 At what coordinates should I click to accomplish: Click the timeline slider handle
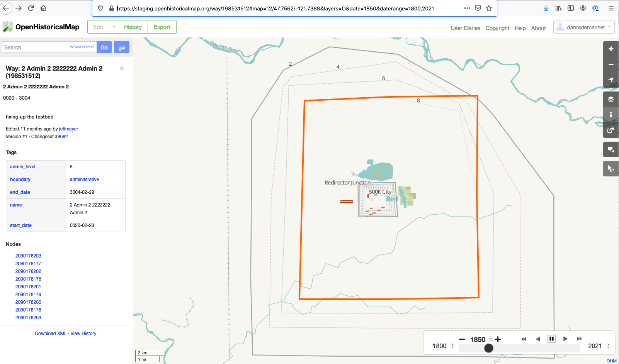(488, 348)
